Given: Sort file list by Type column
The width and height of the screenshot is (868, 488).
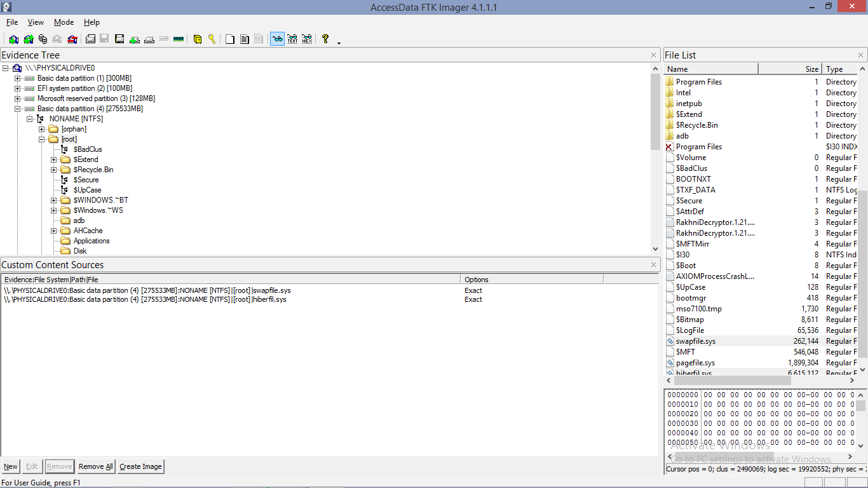Looking at the screenshot, I should click(839, 69).
